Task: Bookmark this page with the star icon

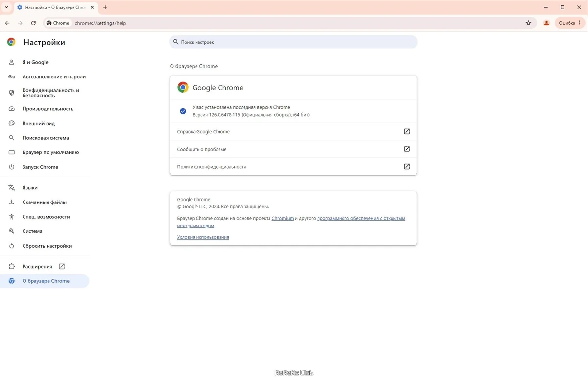Action: [528, 23]
